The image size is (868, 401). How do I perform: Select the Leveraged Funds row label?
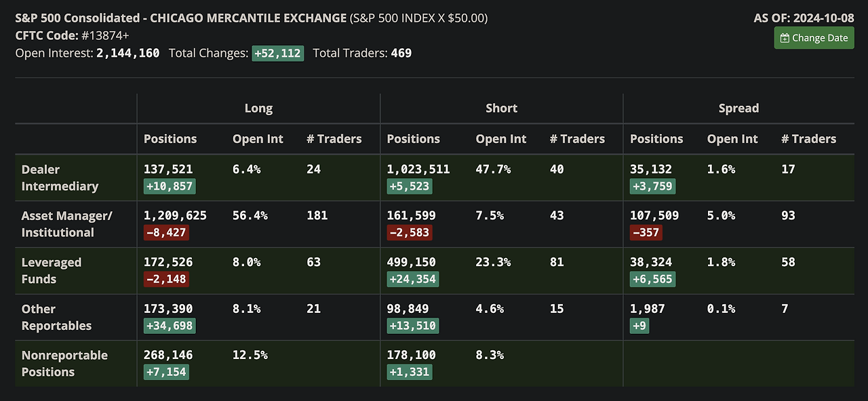coord(52,270)
